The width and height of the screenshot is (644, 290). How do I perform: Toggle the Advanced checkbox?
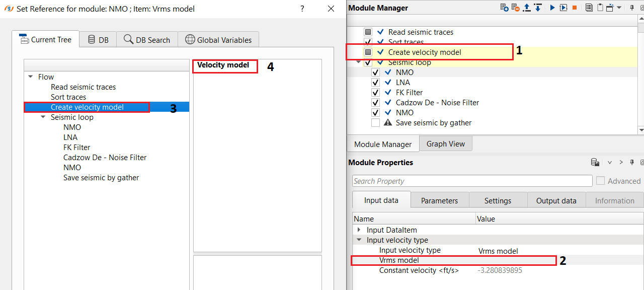point(600,181)
